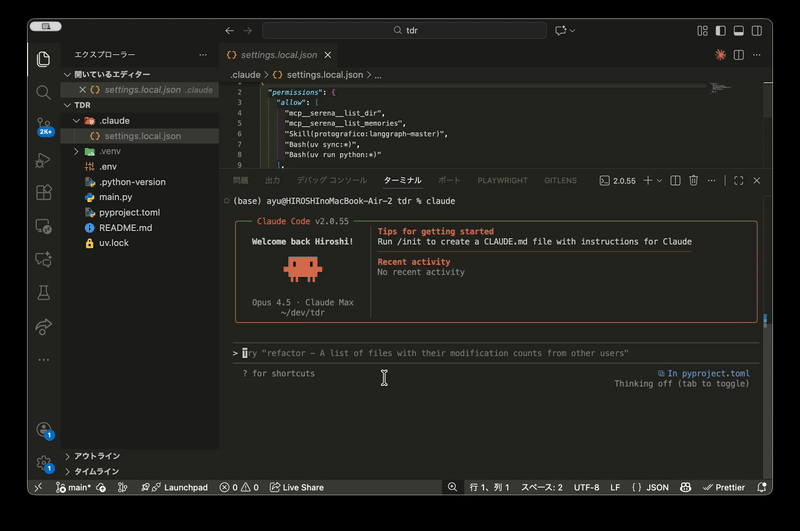Toggle the secondary side bar
This screenshot has width=800, height=531.
(757, 31)
